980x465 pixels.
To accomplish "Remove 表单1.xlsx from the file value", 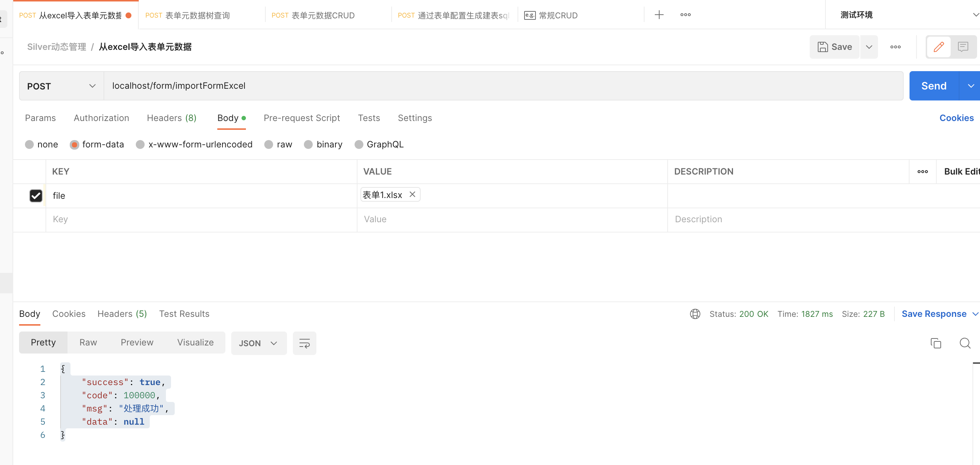I will click(x=413, y=194).
